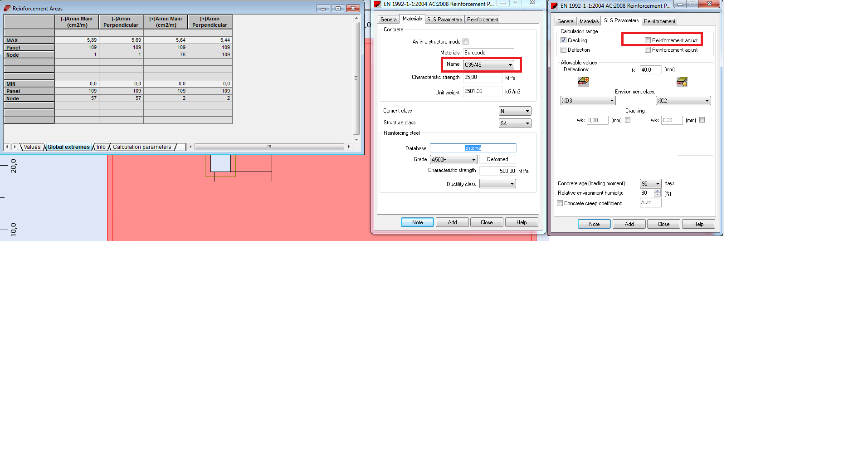868x452 pixels.
Task: Select the Values tab in Reinforcement Areas
Action: (32, 147)
